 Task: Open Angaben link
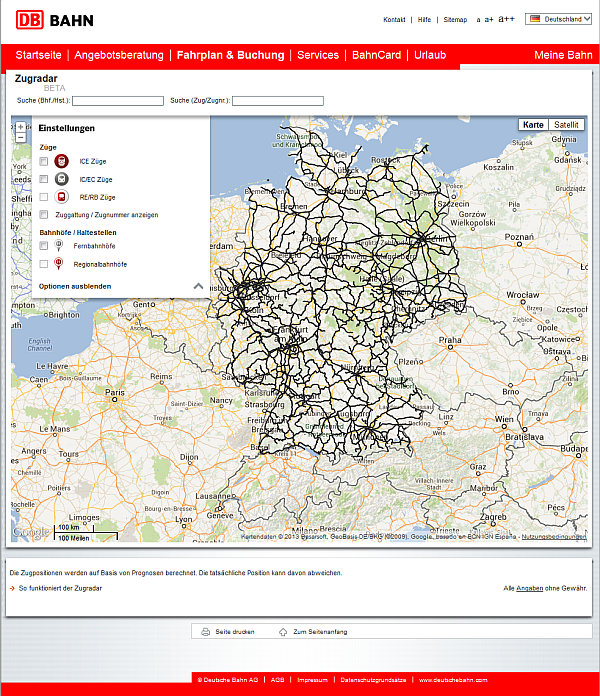[529, 588]
